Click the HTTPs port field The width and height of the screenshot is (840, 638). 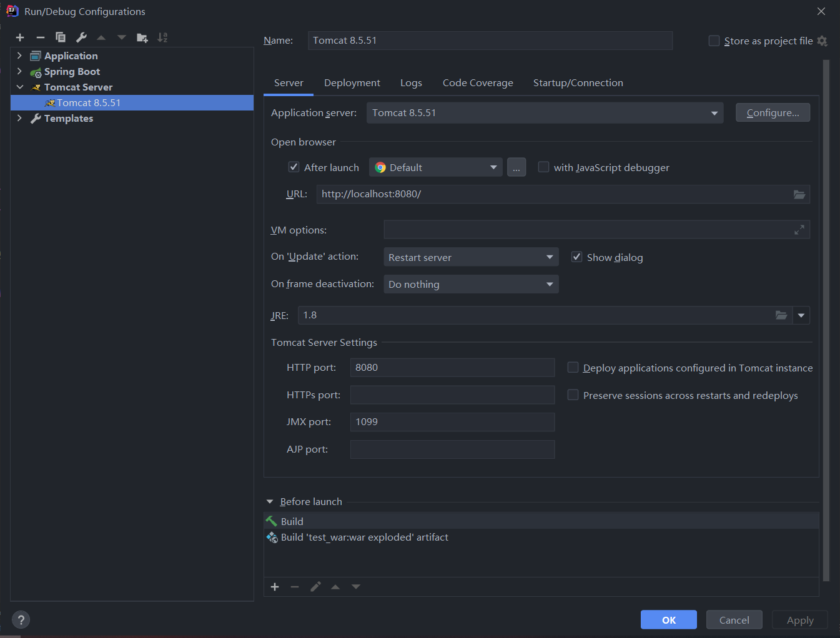coord(453,395)
